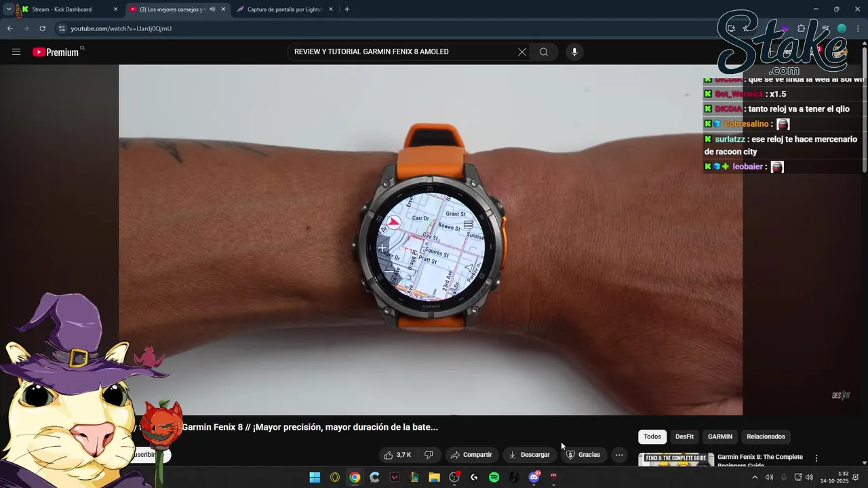Viewport: 868px width, 488px height.
Task: Open a new browser tab
Action: pyautogui.click(x=347, y=9)
